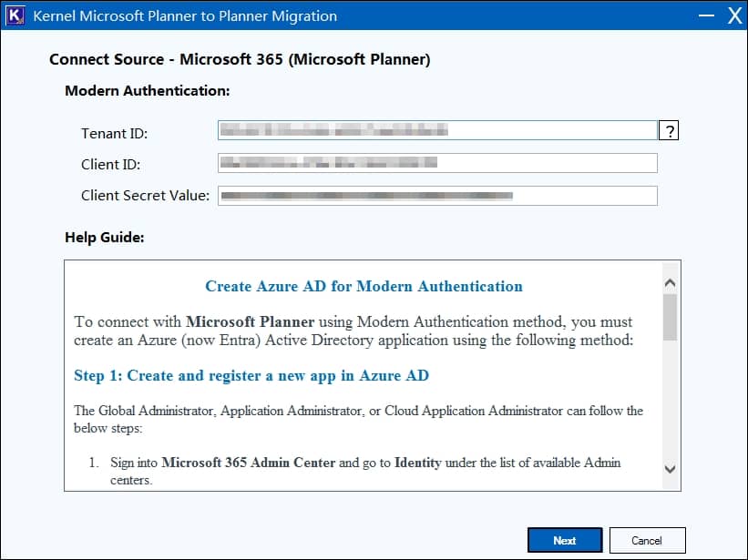Click 'Microsoft 365 Admin Center' text in guide
The height and width of the screenshot is (560, 748).
(x=249, y=463)
